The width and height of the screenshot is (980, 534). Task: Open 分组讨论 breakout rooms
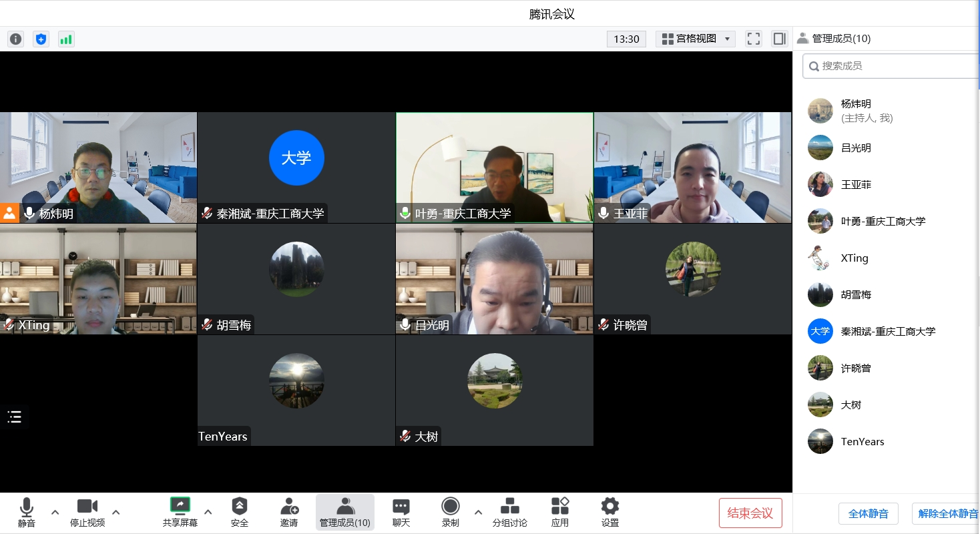click(x=510, y=512)
